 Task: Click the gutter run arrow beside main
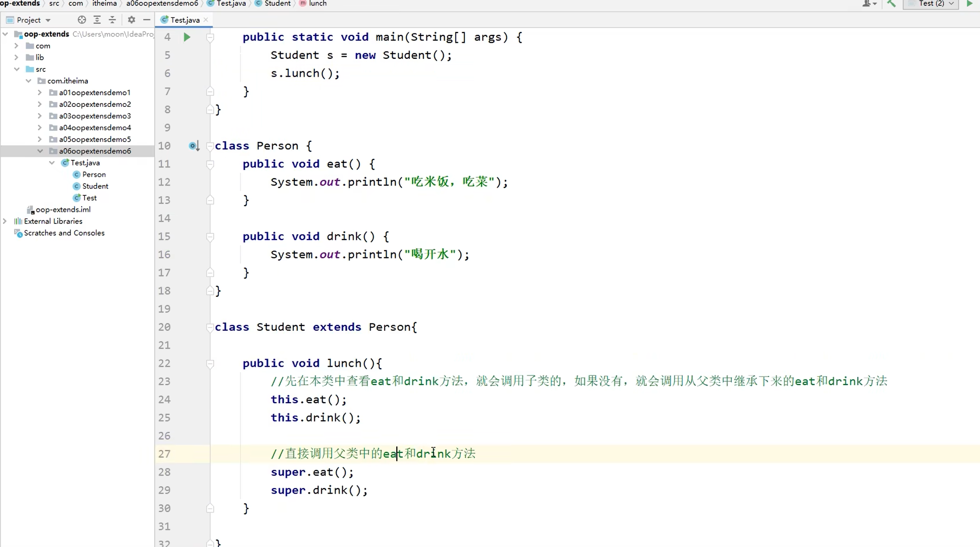(x=187, y=37)
